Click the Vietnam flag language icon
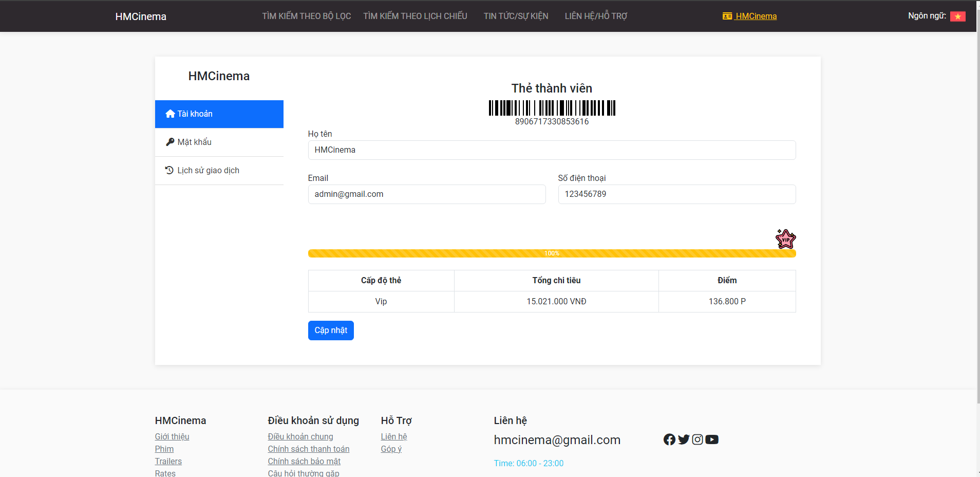 957,16
